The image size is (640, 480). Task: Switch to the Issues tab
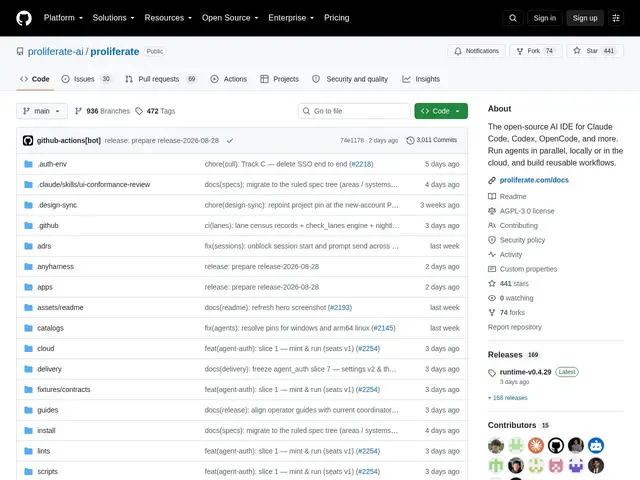[x=86, y=79]
